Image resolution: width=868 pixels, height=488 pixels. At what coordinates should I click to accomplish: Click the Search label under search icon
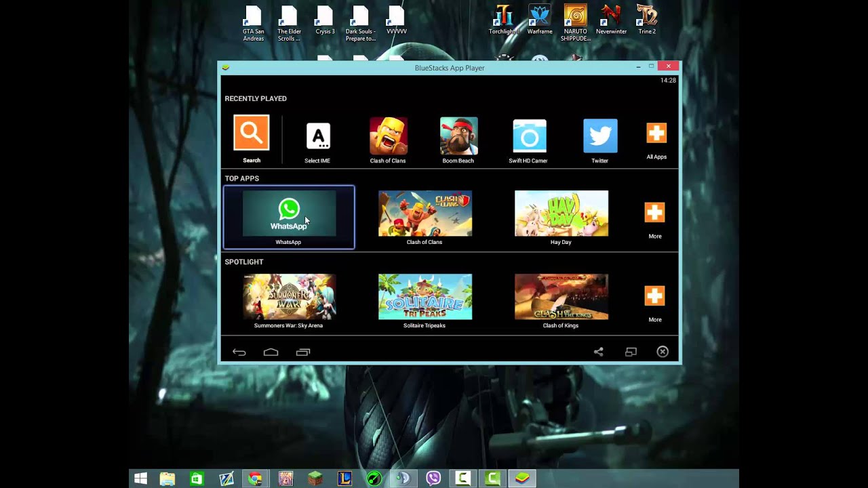(252, 161)
